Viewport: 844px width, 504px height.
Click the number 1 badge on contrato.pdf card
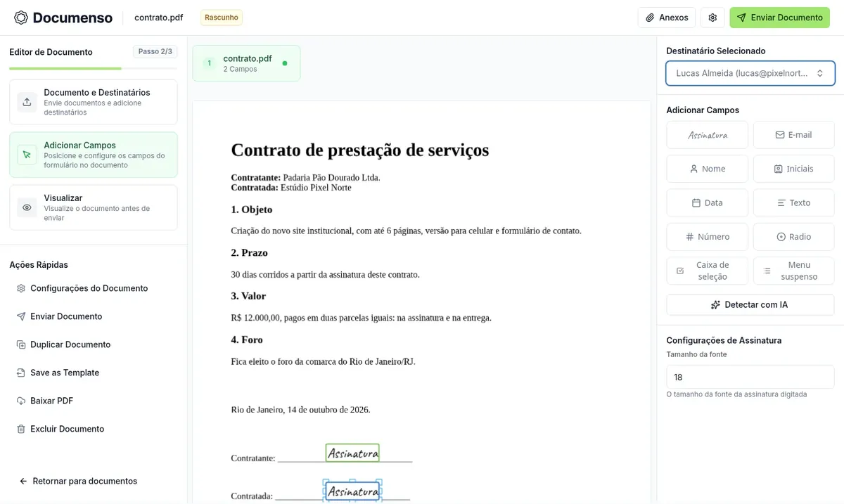pyautogui.click(x=209, y=63)
